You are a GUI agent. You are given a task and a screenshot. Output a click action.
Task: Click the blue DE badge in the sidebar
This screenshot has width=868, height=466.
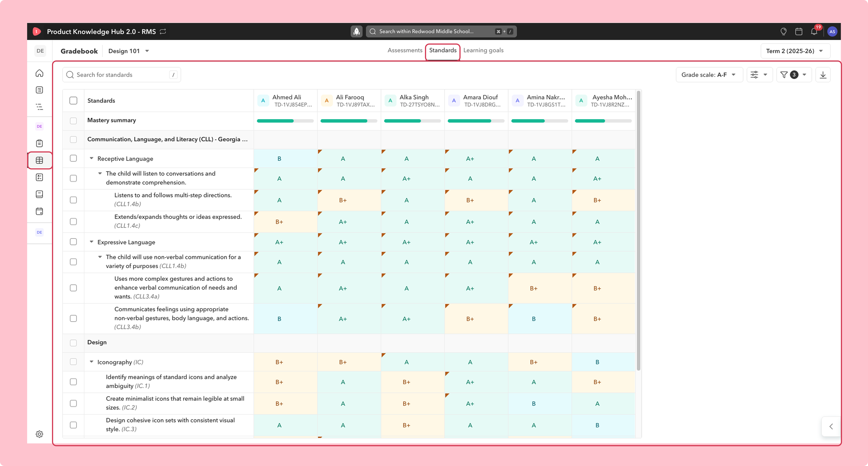39,232
